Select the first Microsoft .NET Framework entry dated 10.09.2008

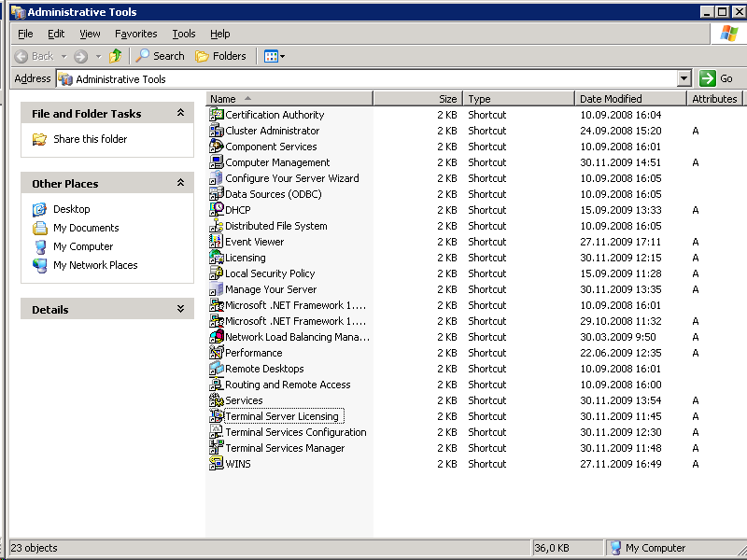click(x=295, y=305)
